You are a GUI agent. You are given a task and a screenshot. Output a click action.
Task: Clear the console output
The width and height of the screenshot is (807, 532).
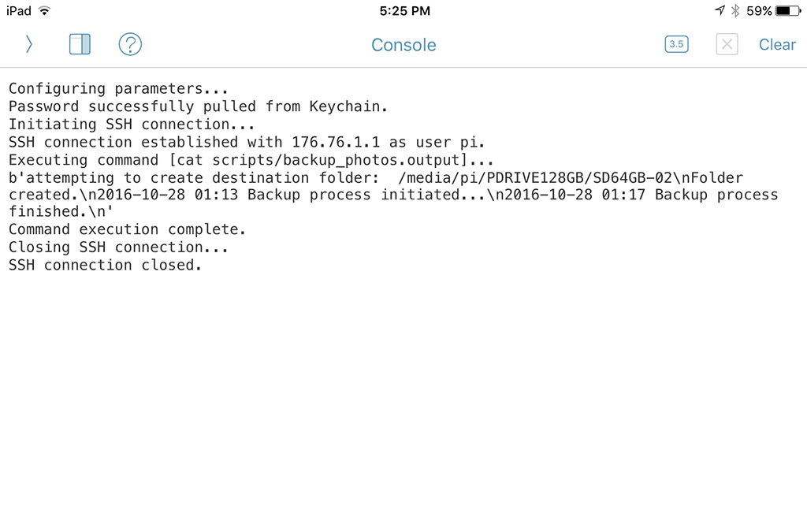(777, 45)
